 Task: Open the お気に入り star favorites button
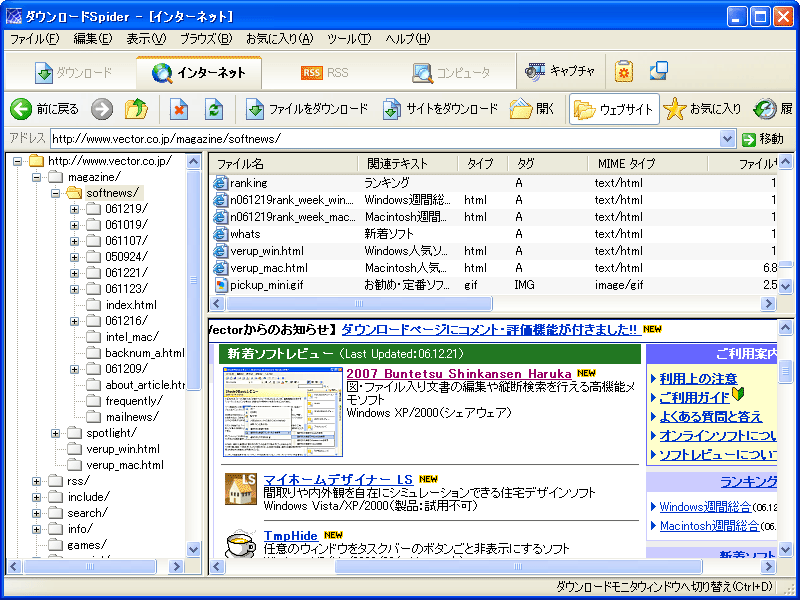tap(702, 109)
